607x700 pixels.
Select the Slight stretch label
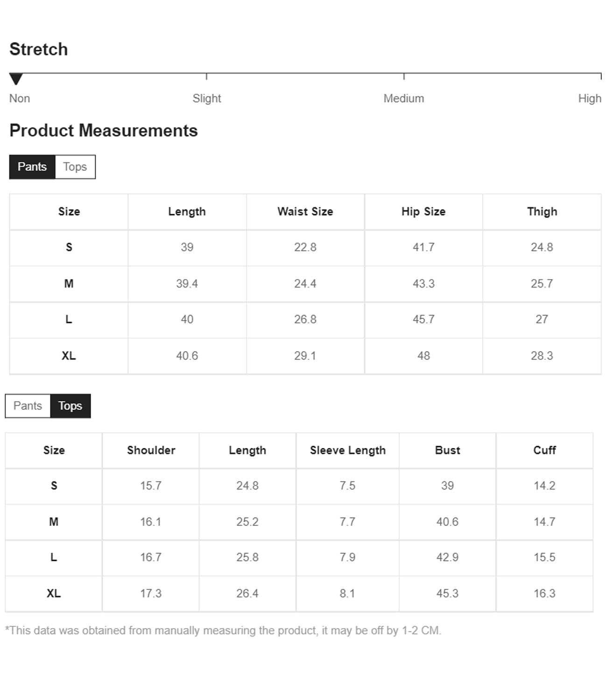pyautogui.click(x=206, y=98)
